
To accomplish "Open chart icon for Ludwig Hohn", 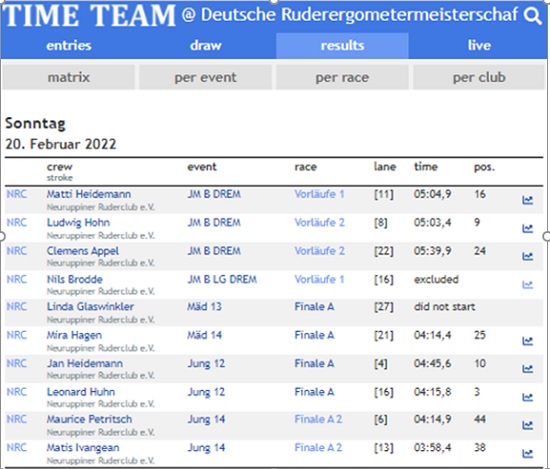I will click(x=528, y=228).
